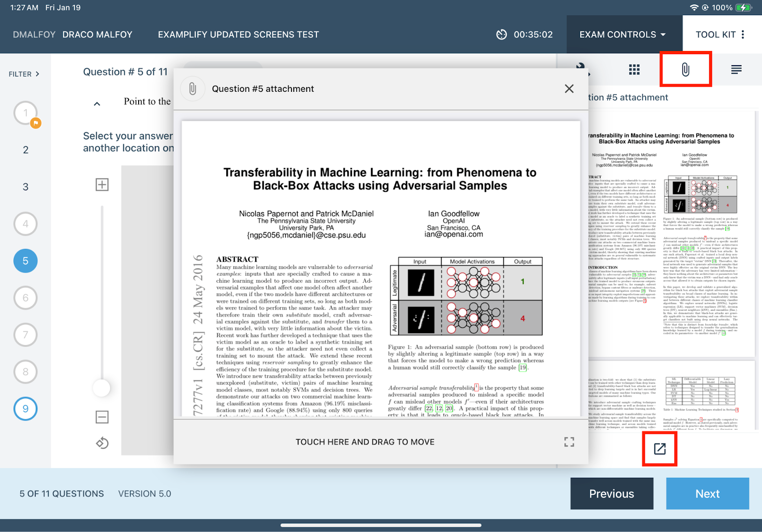Click the Wi-Fi icon in status bar
This screenshot has height=532, width=762.
(694, 8)
